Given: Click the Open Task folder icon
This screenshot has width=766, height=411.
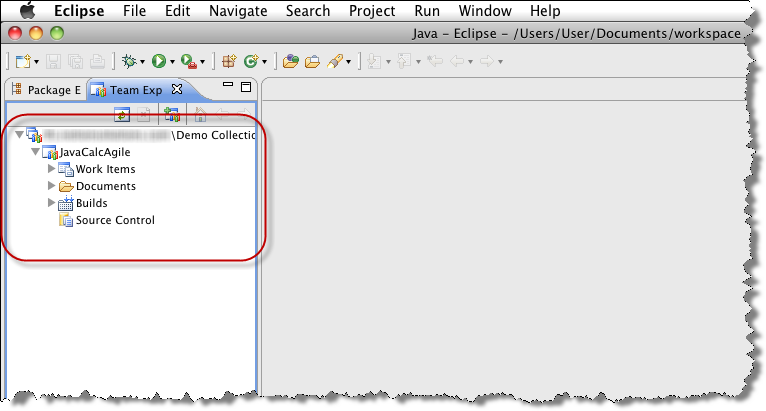Looking at the screenshot, I should [x=312, y=61].
